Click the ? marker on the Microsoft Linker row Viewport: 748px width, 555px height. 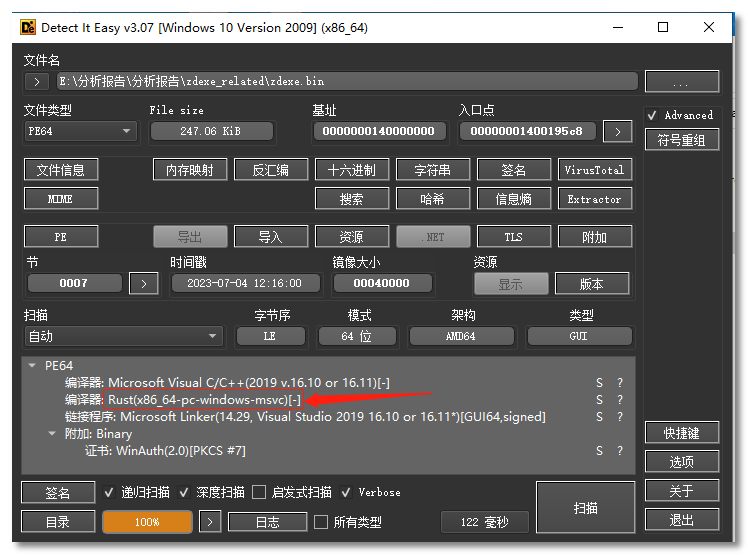coord(620,417)
